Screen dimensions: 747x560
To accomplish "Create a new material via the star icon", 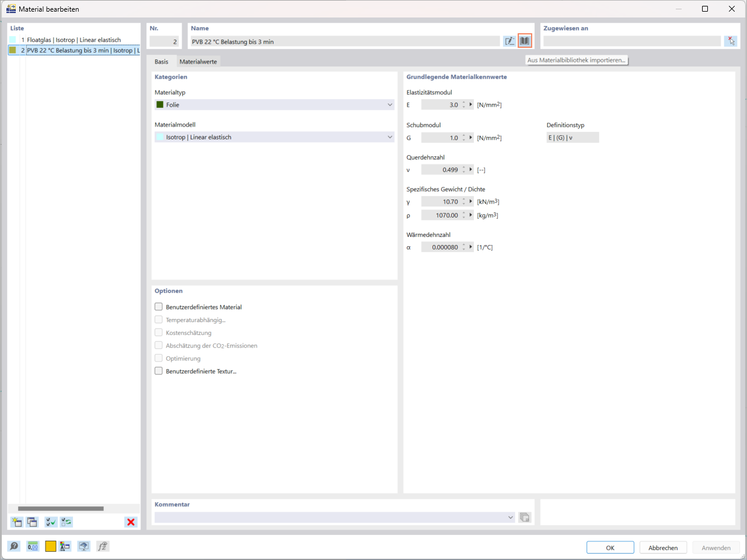I will click(x=16, y=521).
